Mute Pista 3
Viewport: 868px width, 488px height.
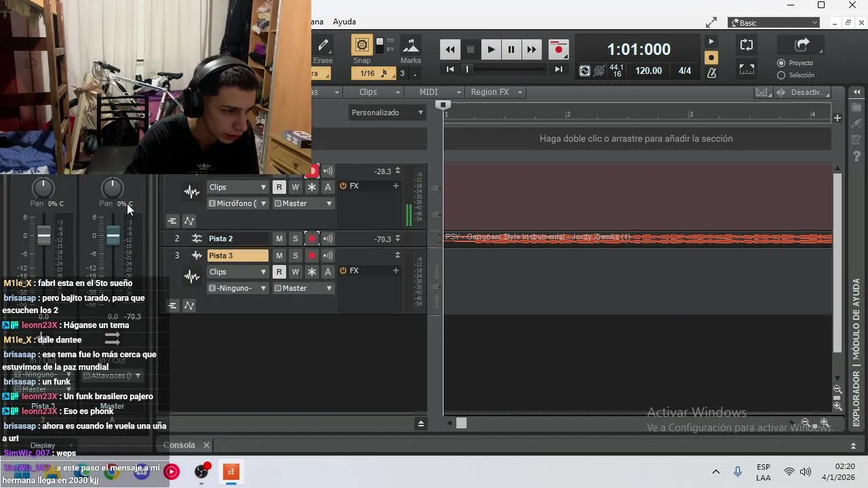279,256
